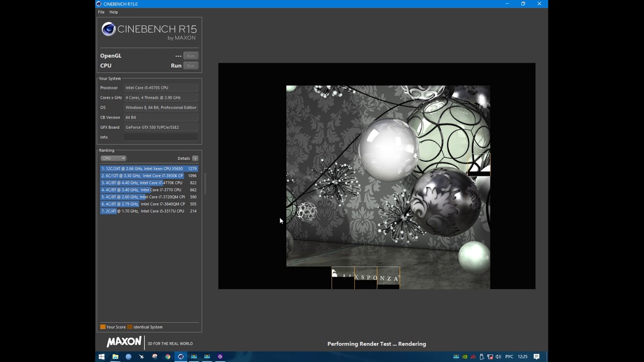This screenshot has width=644, height=362.
Task: Select the Core i7-3770 ranking entry
Action: pyautogui.click(x=149, y=190)
